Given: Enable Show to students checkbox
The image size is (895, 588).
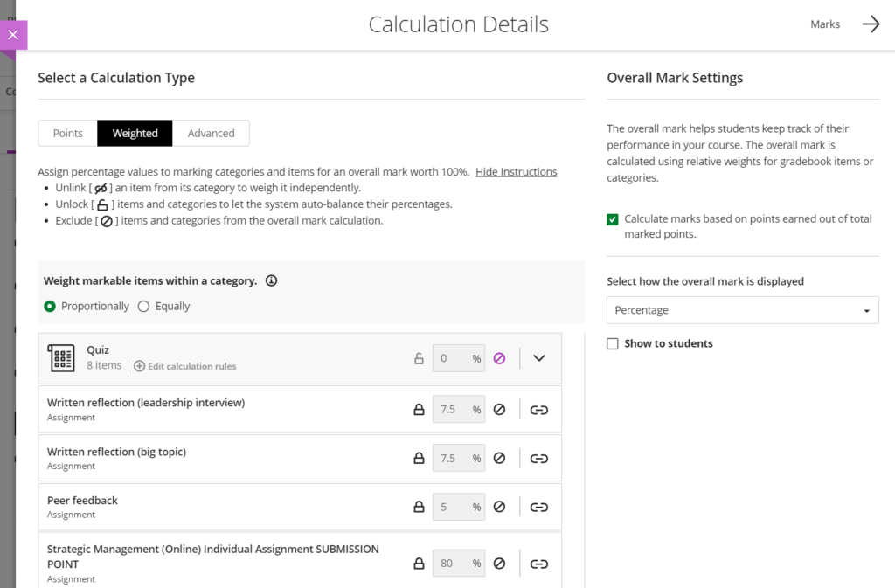Looking at the screenshot, I should tap(613, 344).
